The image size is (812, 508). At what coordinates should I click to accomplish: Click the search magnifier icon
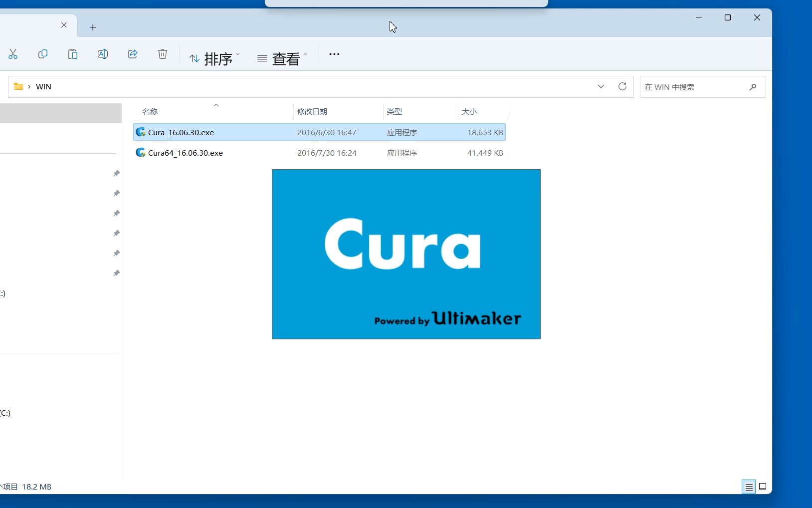(x=753, y=87)
